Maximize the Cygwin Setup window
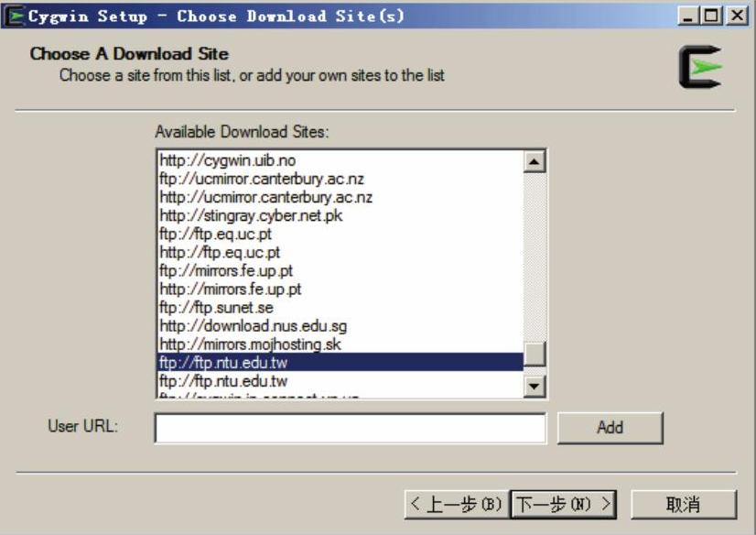This screenshot has width=756, height=535. (712, 16)
